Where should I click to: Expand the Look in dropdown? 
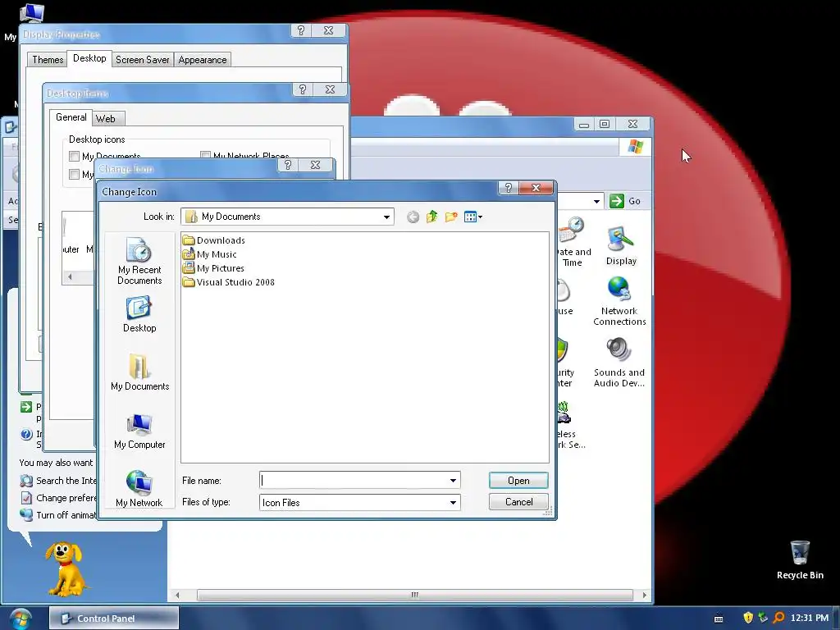click(386, 217)
